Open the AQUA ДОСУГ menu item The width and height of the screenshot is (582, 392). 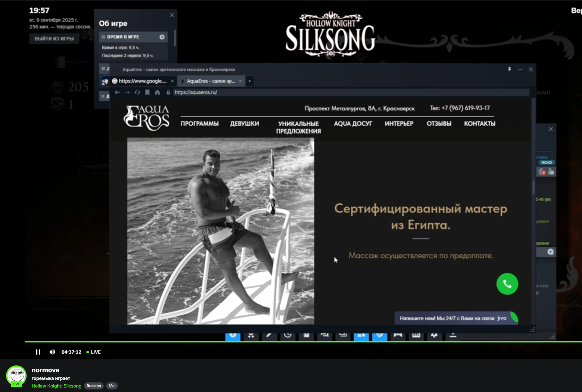(x=353, y=124)
